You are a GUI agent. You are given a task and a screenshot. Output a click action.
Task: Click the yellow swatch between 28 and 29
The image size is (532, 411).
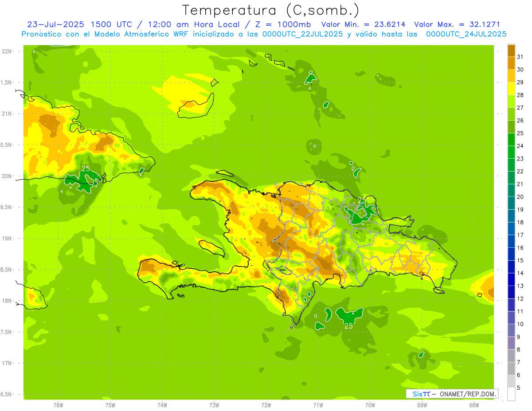click(x=511, y=89)
